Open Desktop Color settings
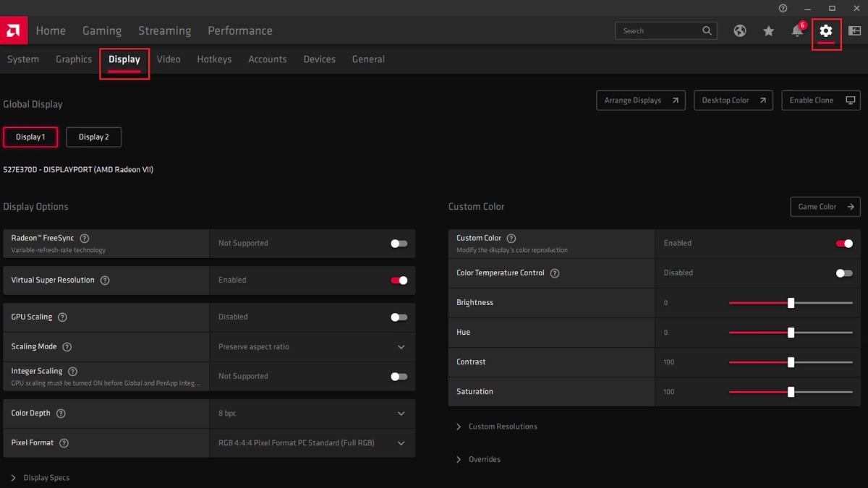Image resolution: width=868 pixels, height=488 pixels. click(x=733, y=100)
